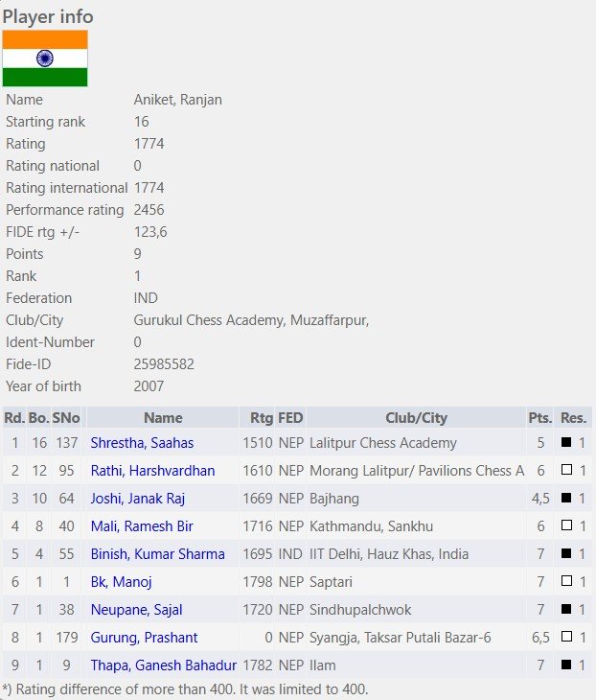Click black piece icon in round 7

click(566, 609)
